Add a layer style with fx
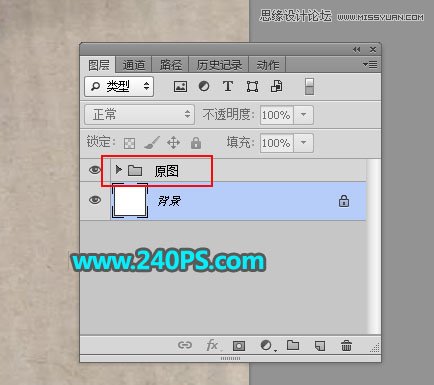 [x=212, y=345]
